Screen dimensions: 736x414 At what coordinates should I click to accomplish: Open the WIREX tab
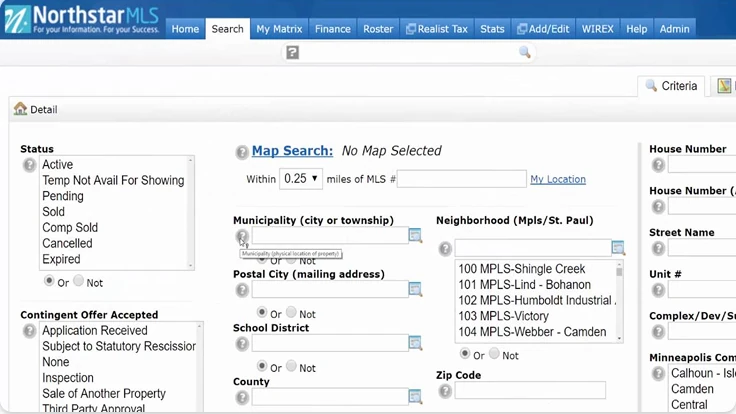pos(598,29)
